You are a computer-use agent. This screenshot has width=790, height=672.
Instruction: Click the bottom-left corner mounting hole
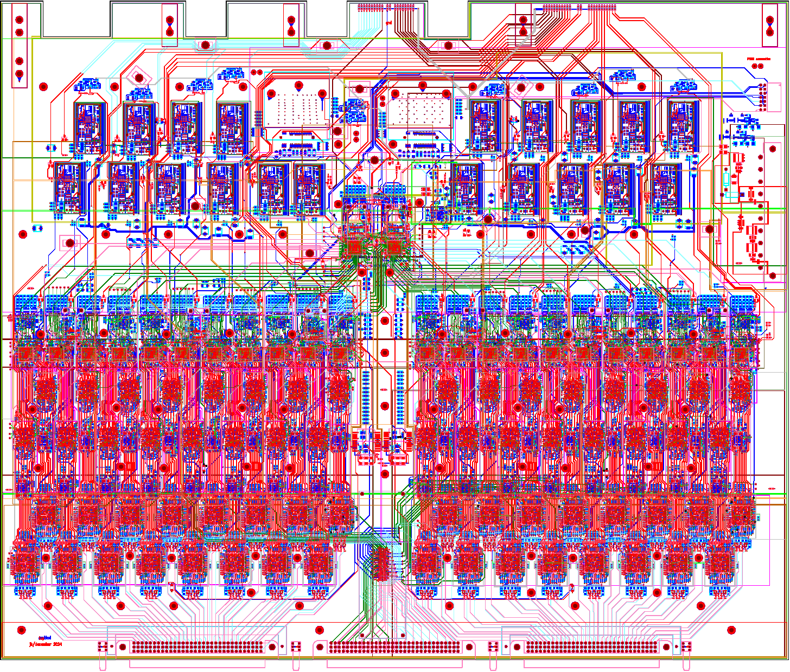[22, 630]
